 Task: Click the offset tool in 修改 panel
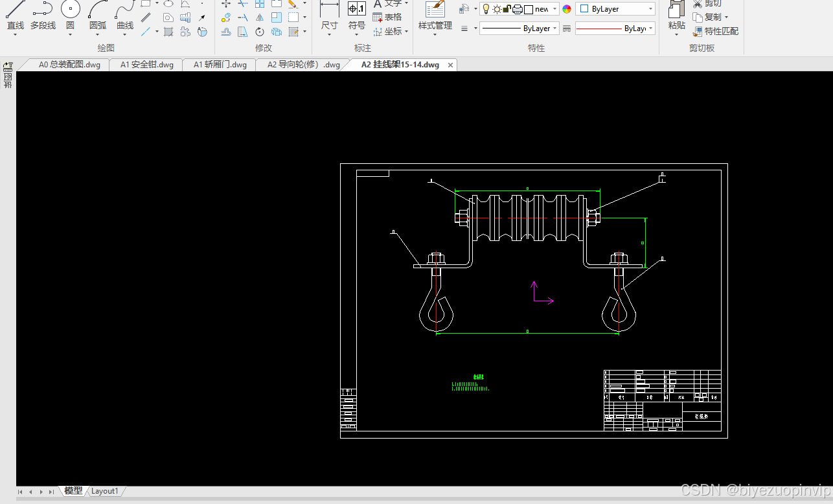pyautogui.click(x=225, y=32)
